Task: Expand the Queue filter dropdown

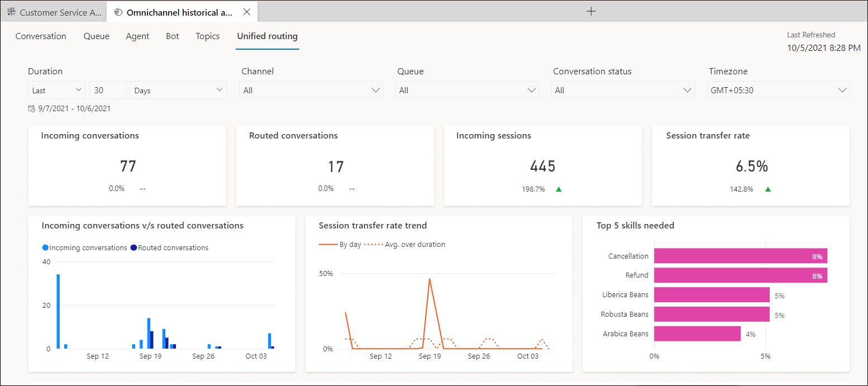Action: coord(467,90)
